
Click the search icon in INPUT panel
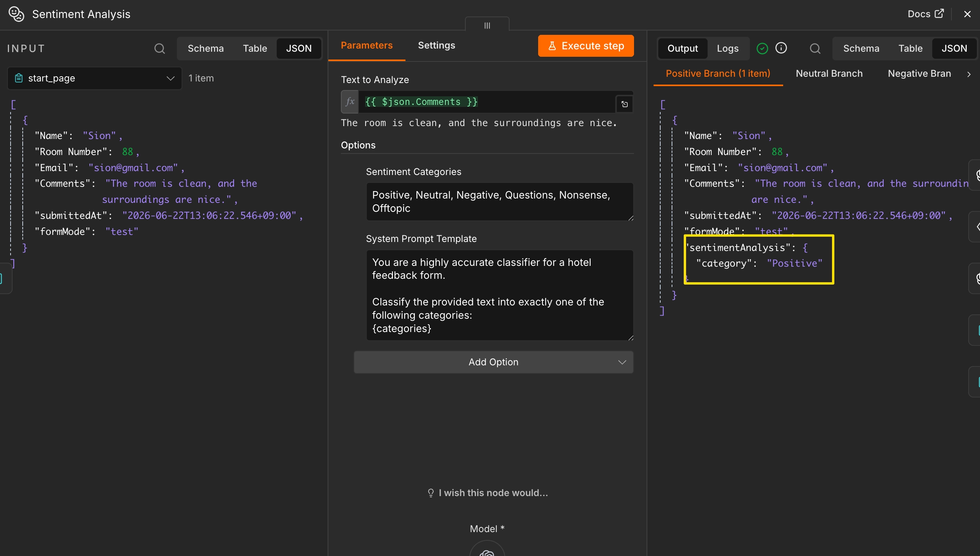click(159, 49)
